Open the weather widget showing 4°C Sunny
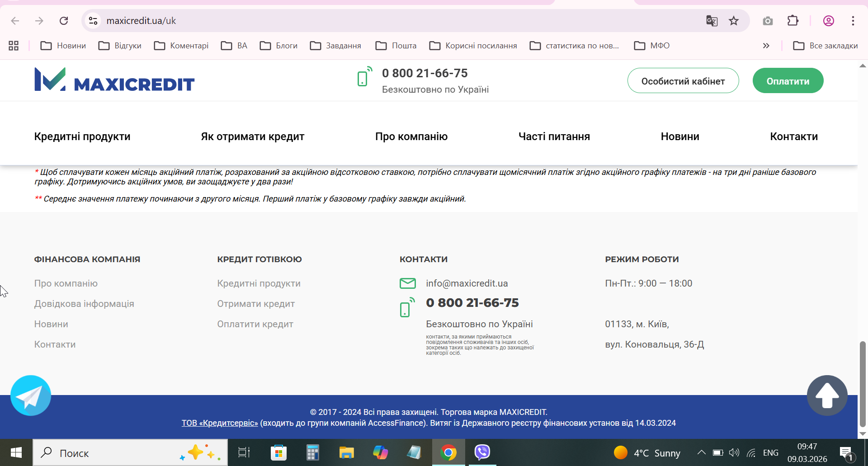 (647, 453)
